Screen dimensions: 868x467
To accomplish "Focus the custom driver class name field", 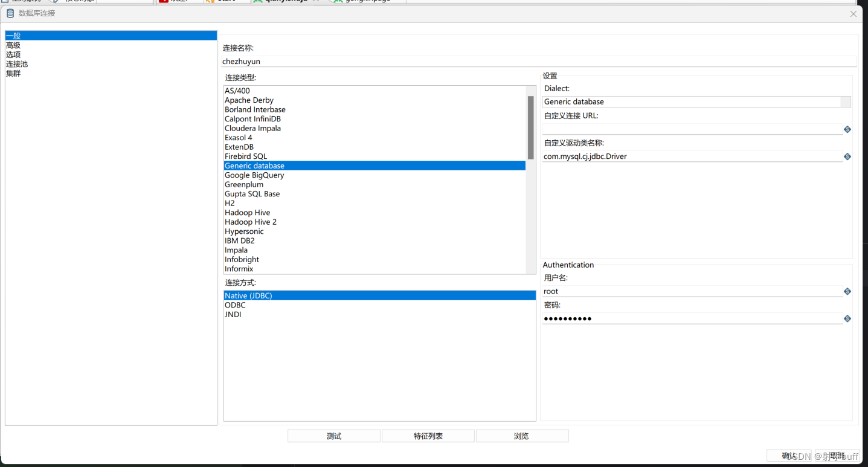I will coord(692,156).
